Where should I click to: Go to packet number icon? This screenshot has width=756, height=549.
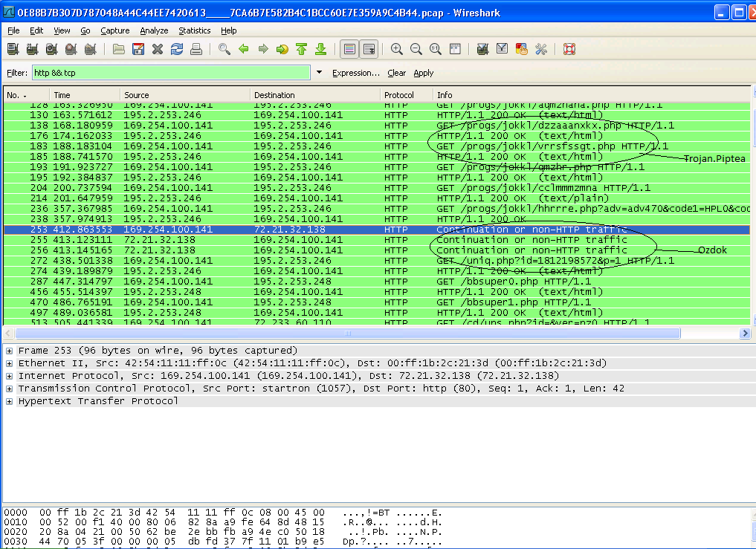click(282, 49)
